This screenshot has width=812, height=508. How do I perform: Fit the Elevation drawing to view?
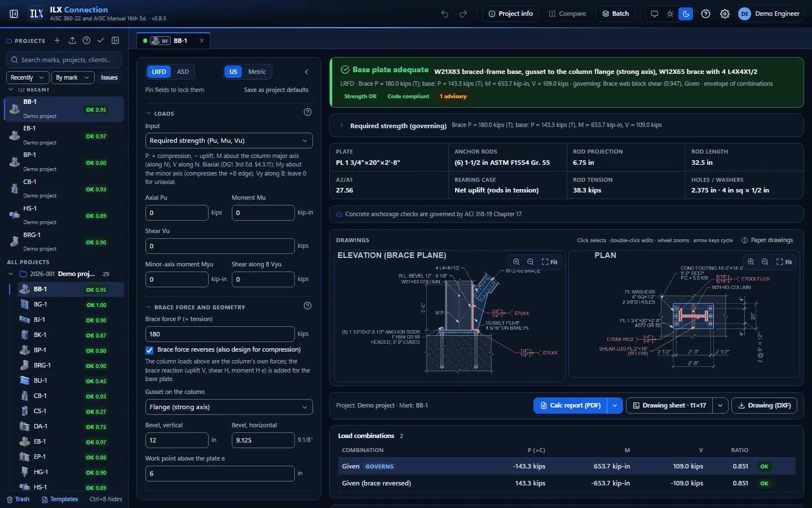point(550,262)
